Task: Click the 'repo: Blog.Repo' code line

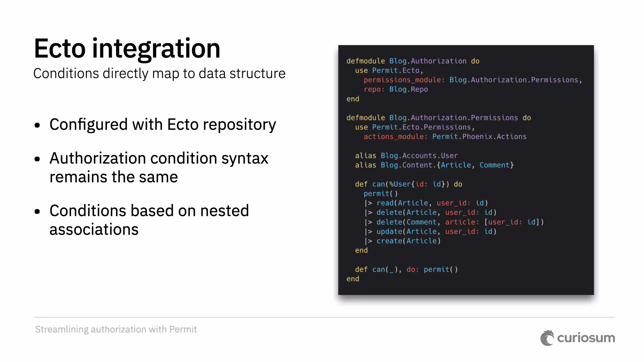Action: (396, 89)
